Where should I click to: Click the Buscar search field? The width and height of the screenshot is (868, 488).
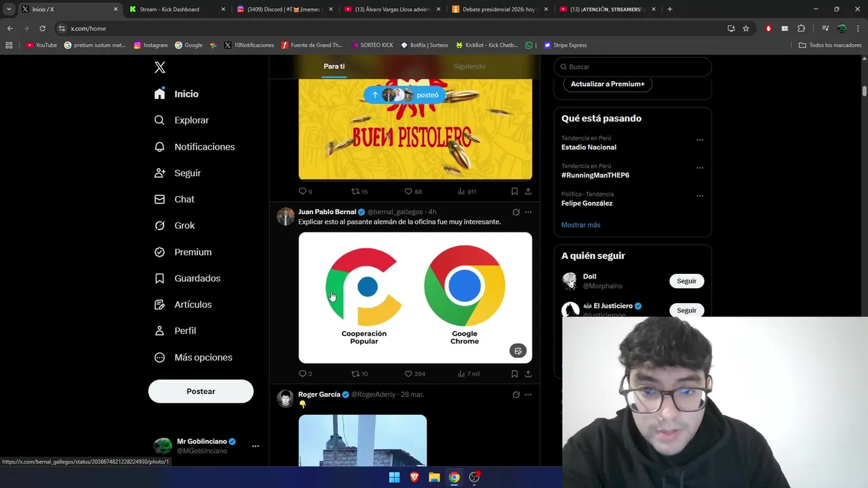633,66
